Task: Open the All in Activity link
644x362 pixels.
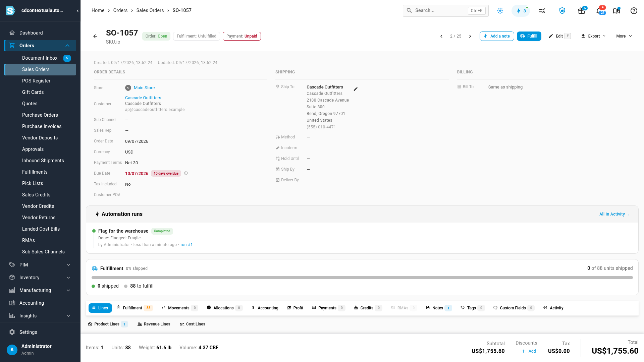Action: tap(614, 214)
